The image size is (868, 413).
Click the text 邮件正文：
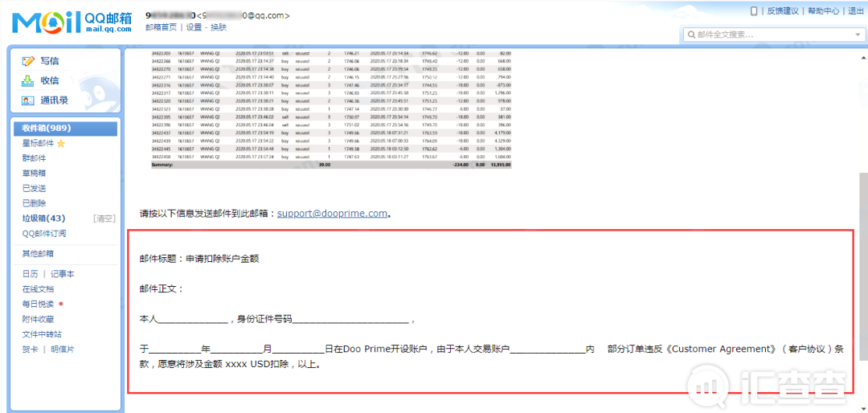[x=161, y=288]
